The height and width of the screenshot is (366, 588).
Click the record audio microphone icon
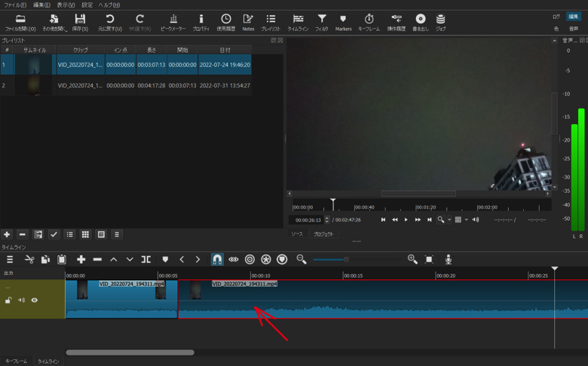tap(448, 259)
